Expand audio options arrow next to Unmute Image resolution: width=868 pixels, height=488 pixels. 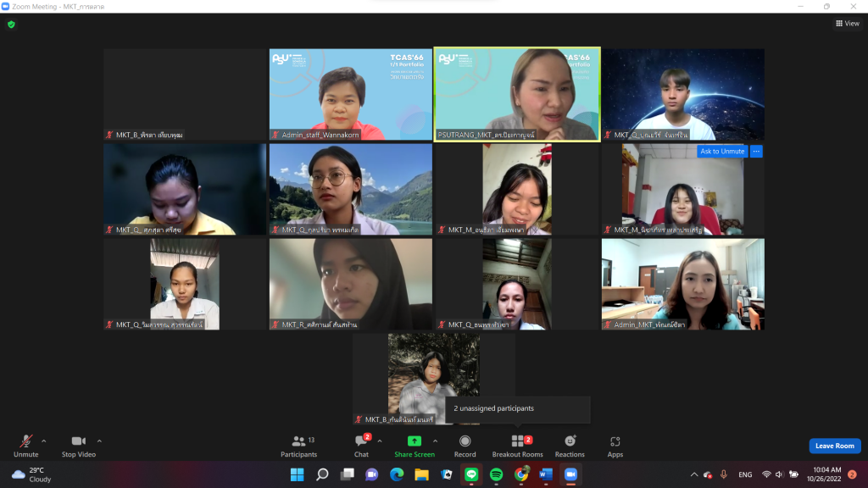click(x=44, y=441)
